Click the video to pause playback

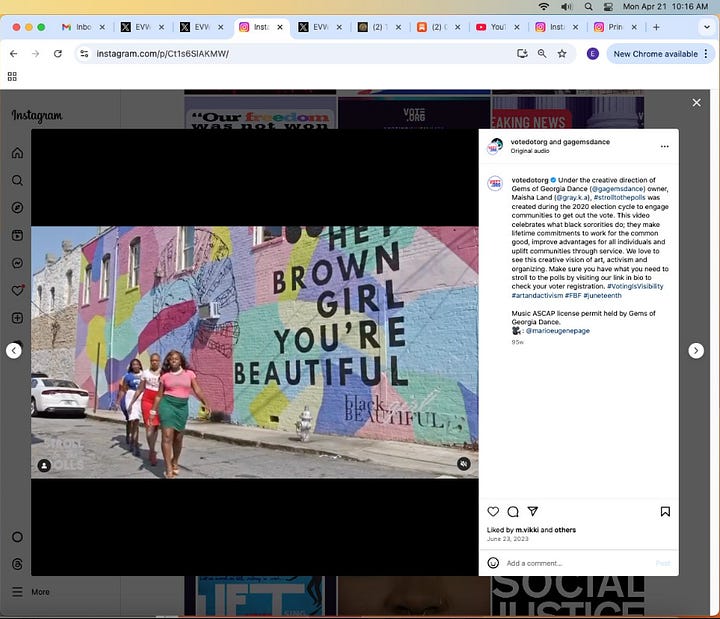pyautogui.click(x=255, y=352)
